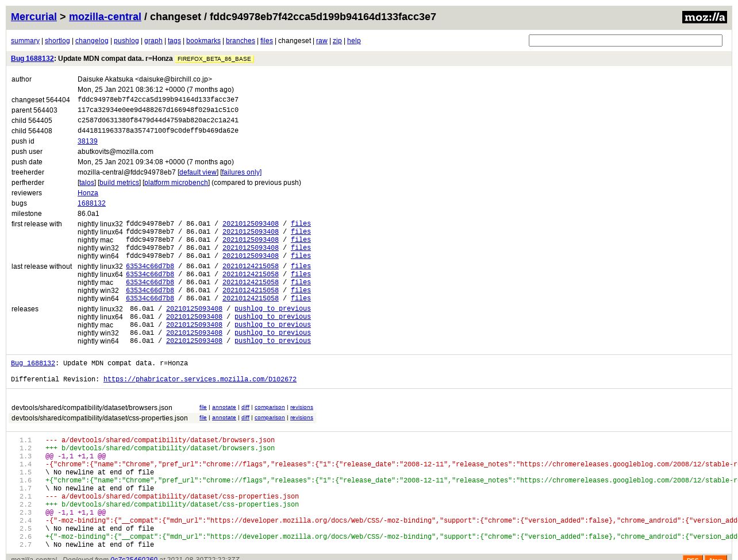This screenshot has width=738, height=560.
Task: Browse repository files link
Action: coord(267,41)
